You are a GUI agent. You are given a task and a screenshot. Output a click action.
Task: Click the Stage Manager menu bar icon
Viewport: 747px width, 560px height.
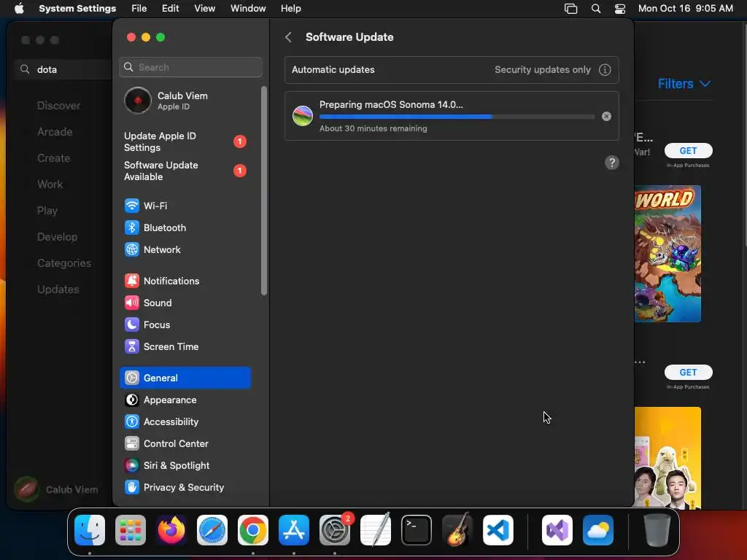[570, 9]
